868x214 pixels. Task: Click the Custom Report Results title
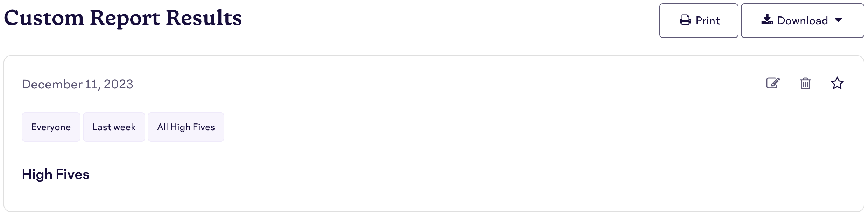tap(123, 18)
